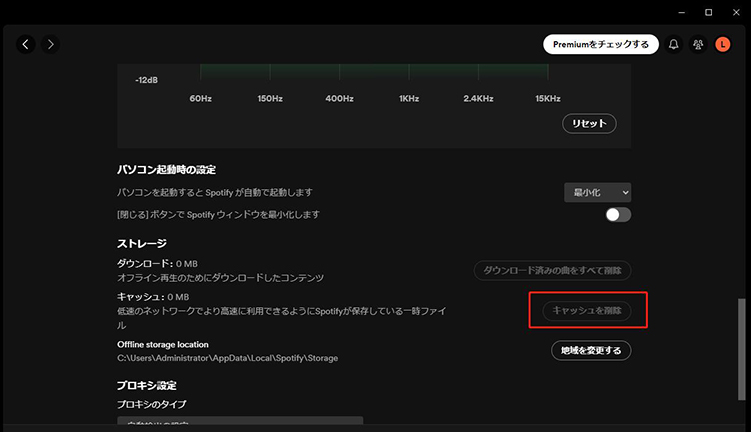Go back with the left arrow icon
This screenshot has width=751, height=432.
click(x=26, y=45)
